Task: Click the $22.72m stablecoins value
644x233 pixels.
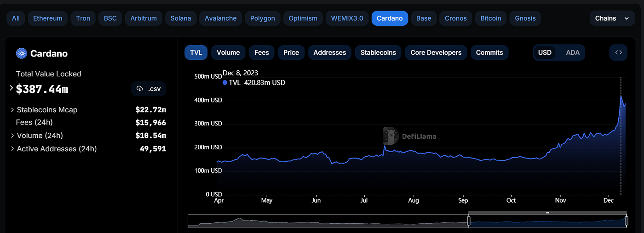Action: [x=151, y=110]
